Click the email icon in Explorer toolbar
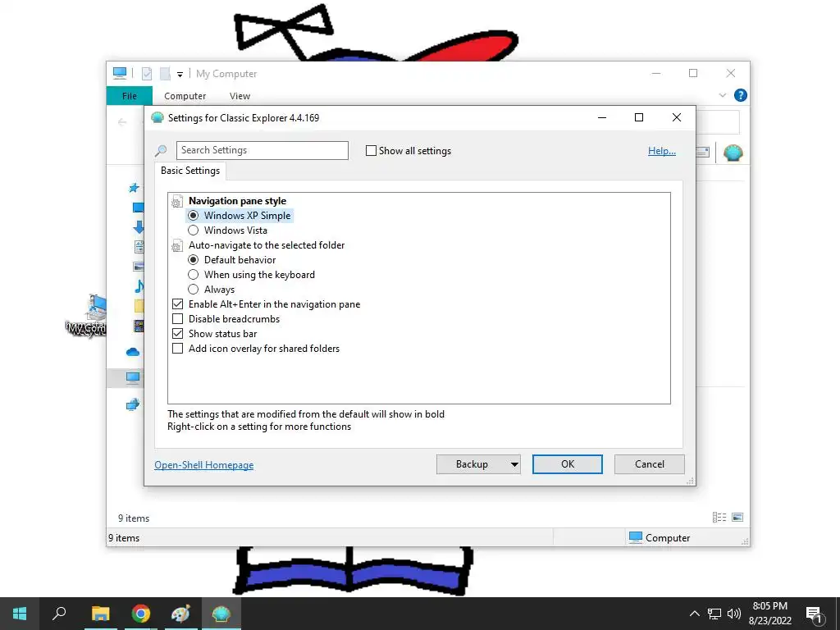The height and width of the screenshot is (630, 840). coord(703,152)
